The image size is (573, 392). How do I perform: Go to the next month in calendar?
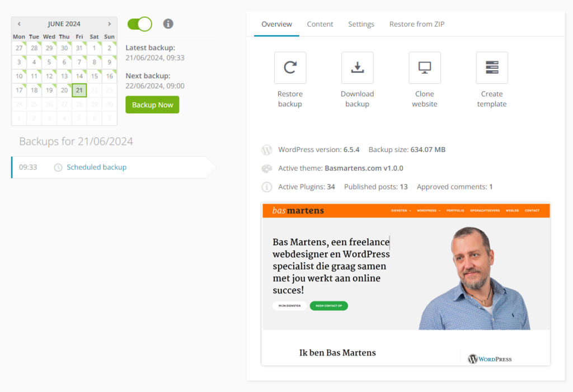pyautogui.click(x=109, y=23)
